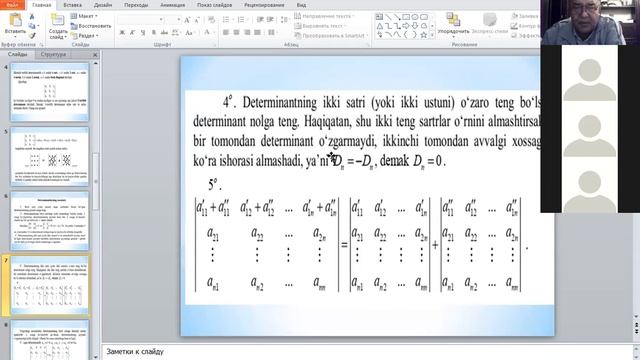Toggle Bold (Ж) formatting
The image size is (640, 360).
[x=122, y=32]
